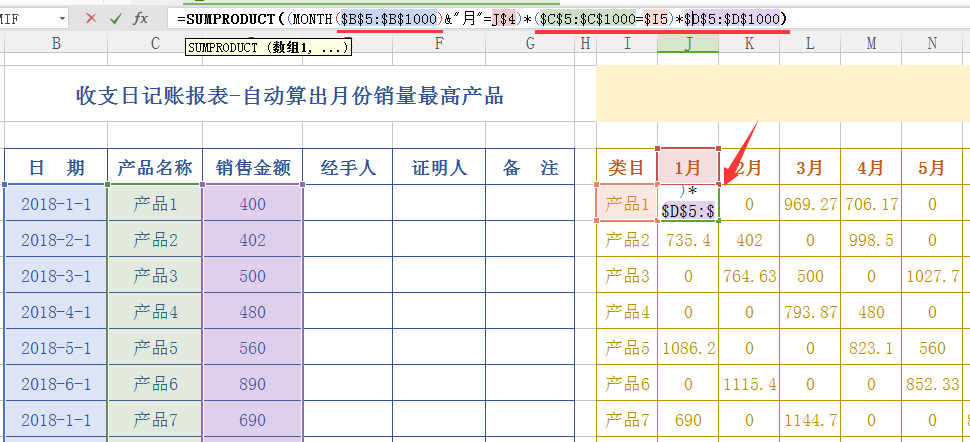Select column J header
Viewport: 970px width, 442px height.
pyautogui.click(x=688, y=43)
